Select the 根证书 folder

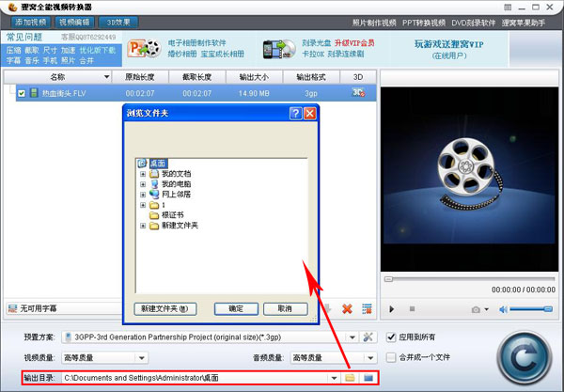[173, 215]
